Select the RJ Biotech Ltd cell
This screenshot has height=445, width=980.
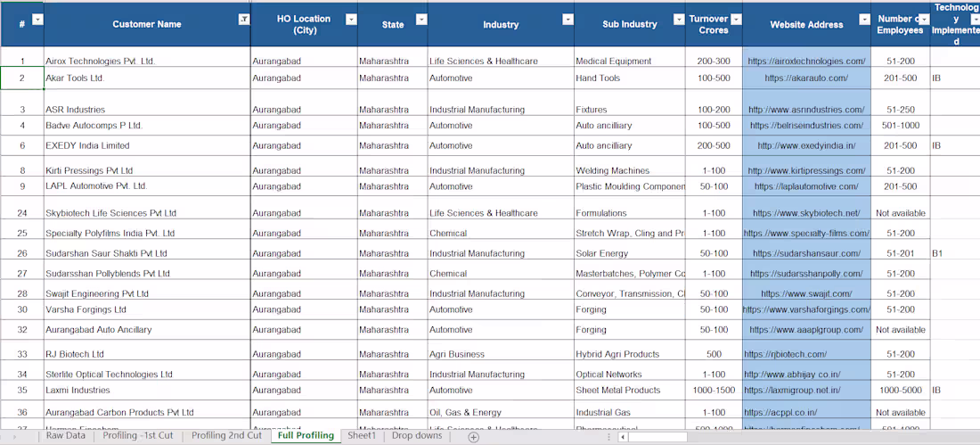(147, 350)
